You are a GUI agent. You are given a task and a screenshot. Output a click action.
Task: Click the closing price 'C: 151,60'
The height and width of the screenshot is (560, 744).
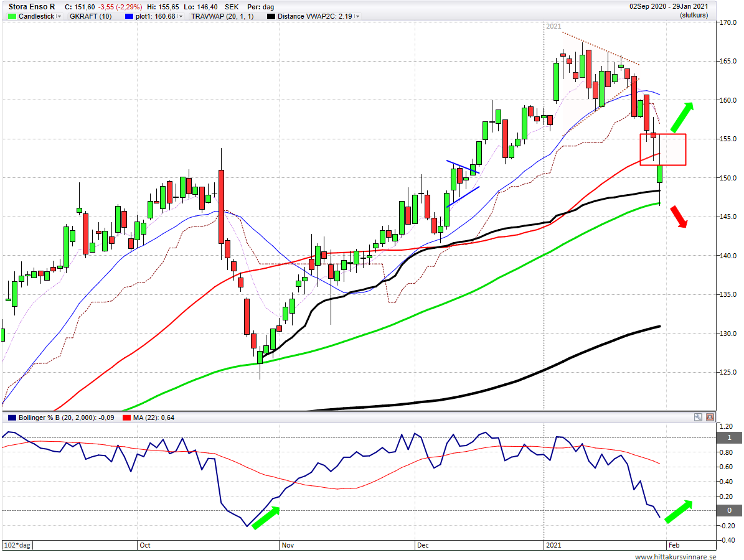pyautogui.click(x=80, y=7)
